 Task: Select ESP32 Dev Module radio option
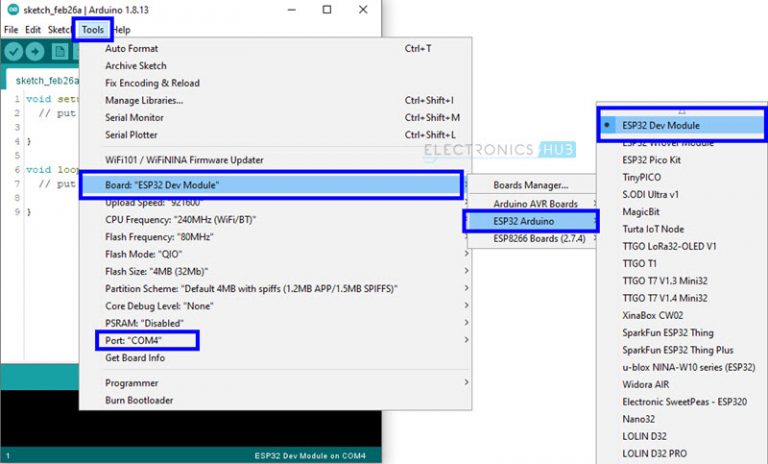660,126
